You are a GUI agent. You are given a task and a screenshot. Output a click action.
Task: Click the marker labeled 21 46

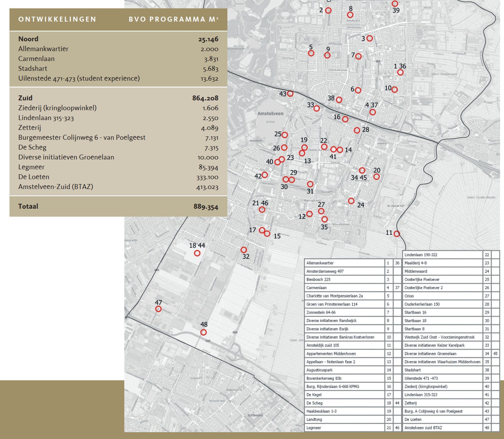pos(262,209)
